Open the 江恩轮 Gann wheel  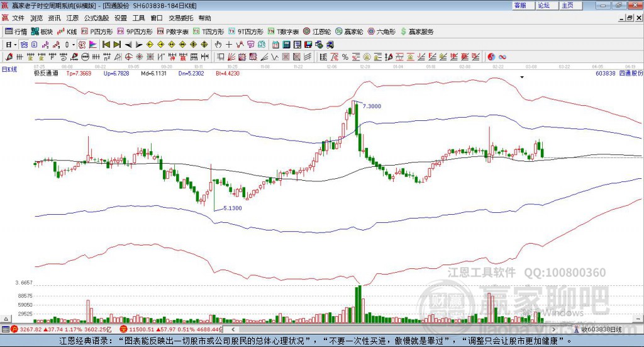[317, 31]
